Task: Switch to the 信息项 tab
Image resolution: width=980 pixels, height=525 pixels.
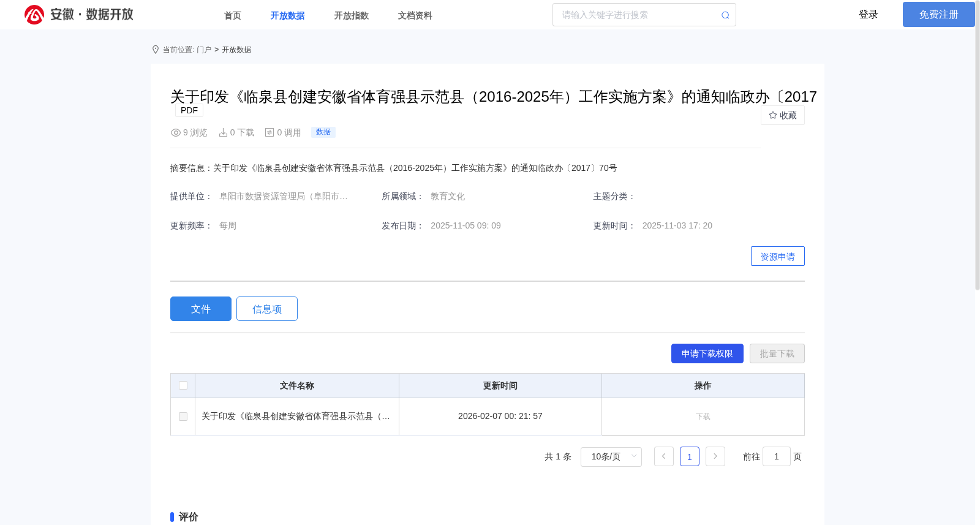Action: tap(267, 309)
